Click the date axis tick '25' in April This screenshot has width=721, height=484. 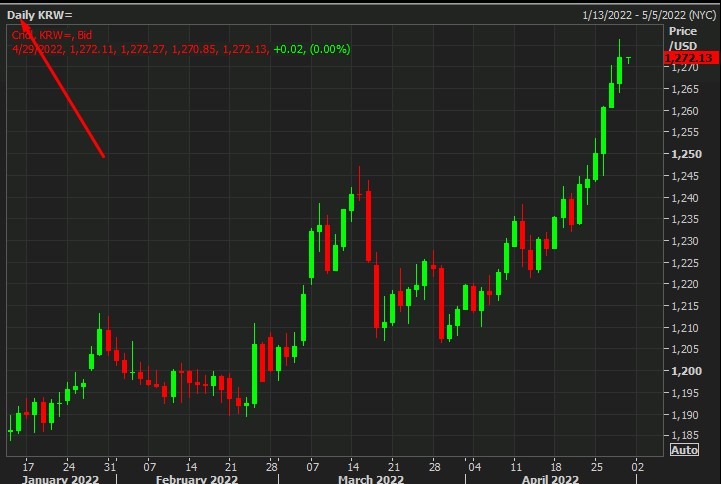tap(596, 467)
